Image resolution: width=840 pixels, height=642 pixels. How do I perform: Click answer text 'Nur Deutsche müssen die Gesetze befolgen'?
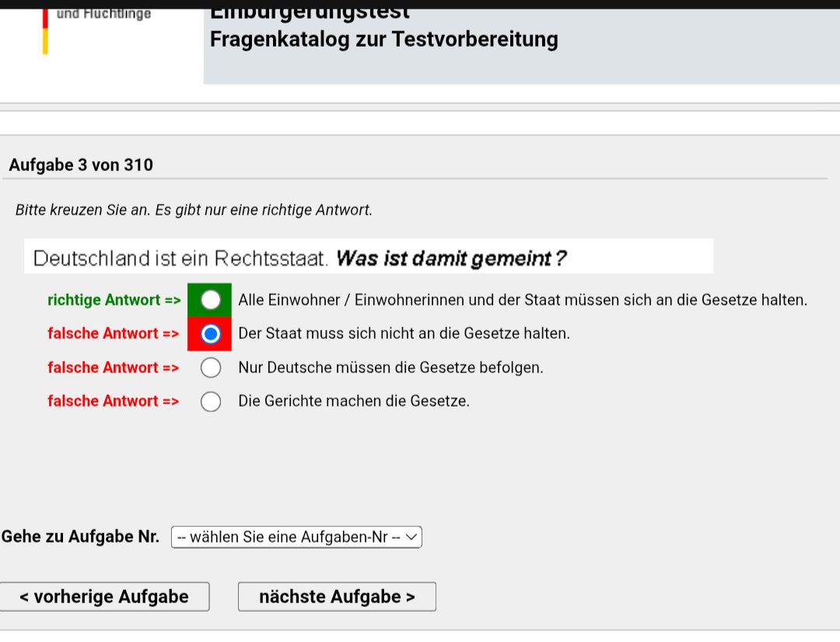[390, 368]
